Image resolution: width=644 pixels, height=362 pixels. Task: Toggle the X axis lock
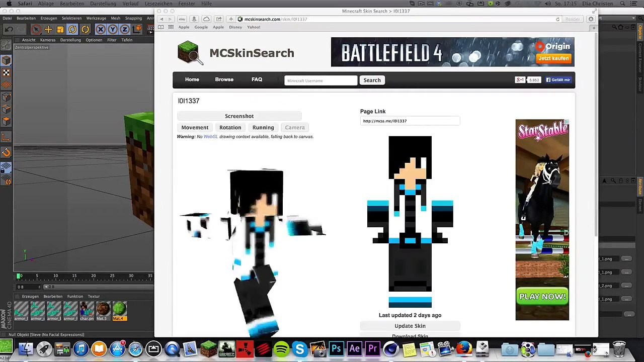101,30
